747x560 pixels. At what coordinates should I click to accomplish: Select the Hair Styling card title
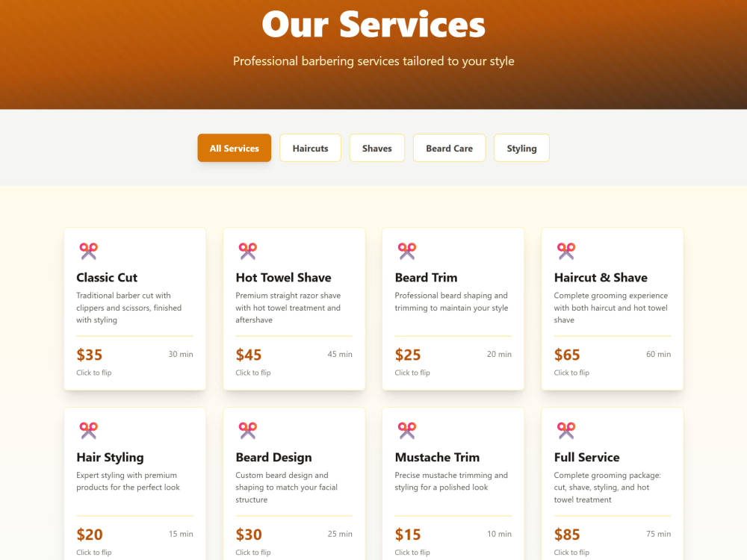coord(110,457)
